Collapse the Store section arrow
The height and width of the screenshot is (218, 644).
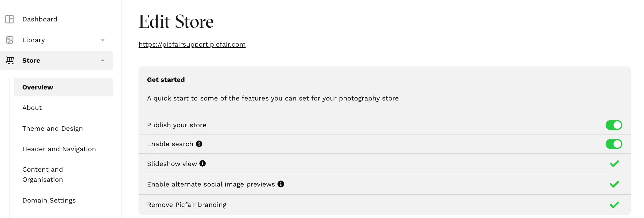click(103, 60)
